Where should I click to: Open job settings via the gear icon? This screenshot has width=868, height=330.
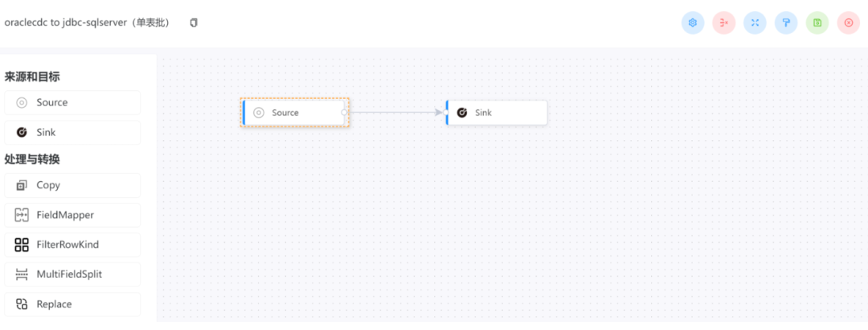pyautogui.click(x=693, y=23)
